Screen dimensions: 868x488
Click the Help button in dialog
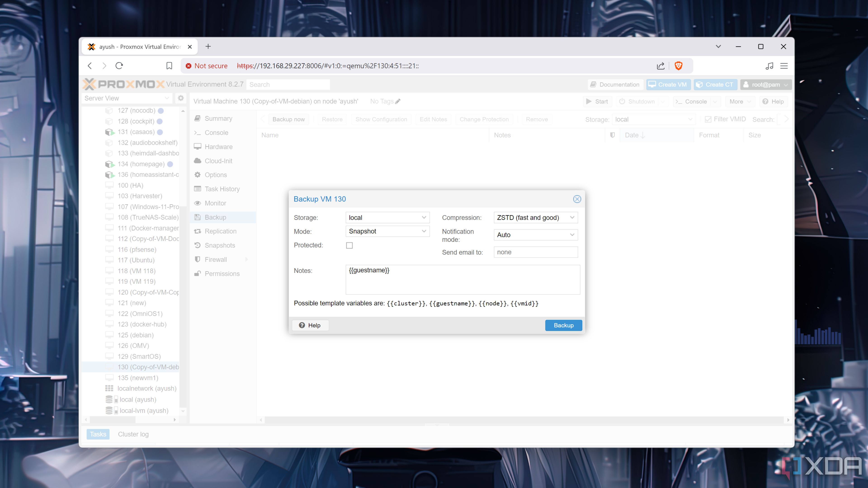[309, 325]
